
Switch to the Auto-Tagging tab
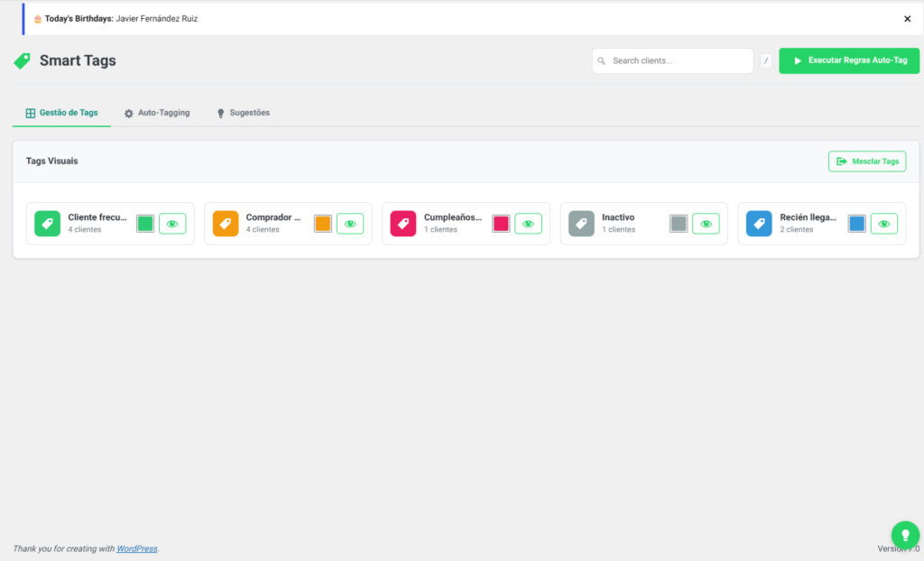[157, 113]
